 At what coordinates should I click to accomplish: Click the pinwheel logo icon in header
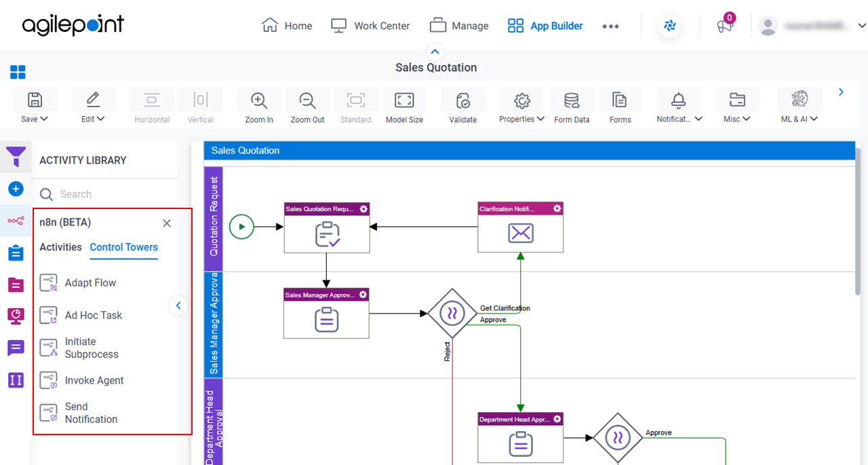coord(670,26)
